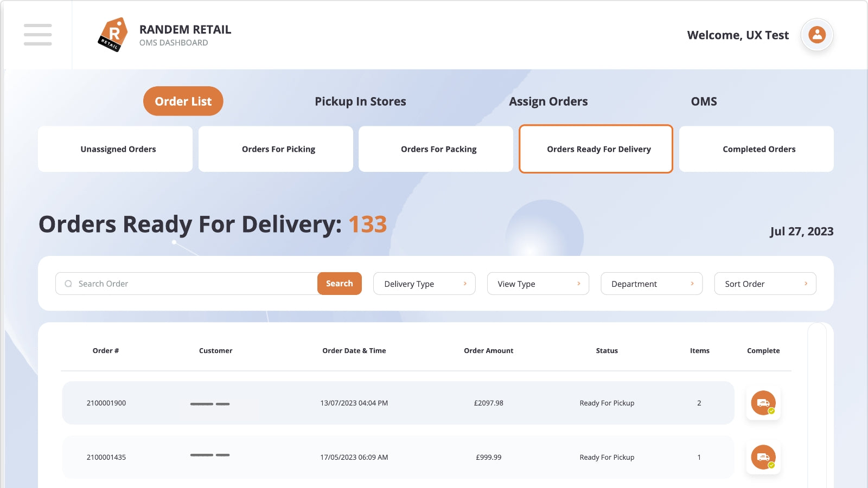The width and height of the screenshot is (868, 488).
Task: Select the Order List tab
Action: pos(183,101)
